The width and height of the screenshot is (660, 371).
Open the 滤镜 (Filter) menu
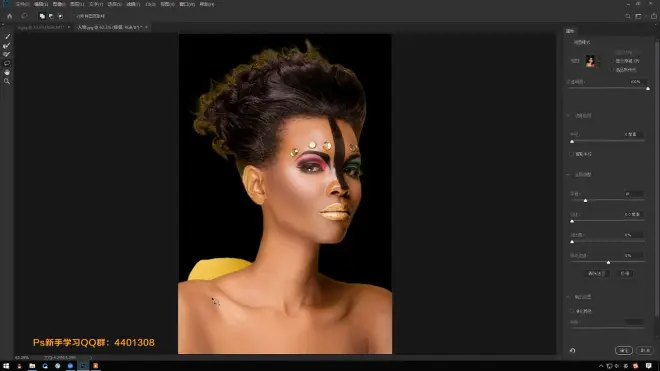coord(133,4)
